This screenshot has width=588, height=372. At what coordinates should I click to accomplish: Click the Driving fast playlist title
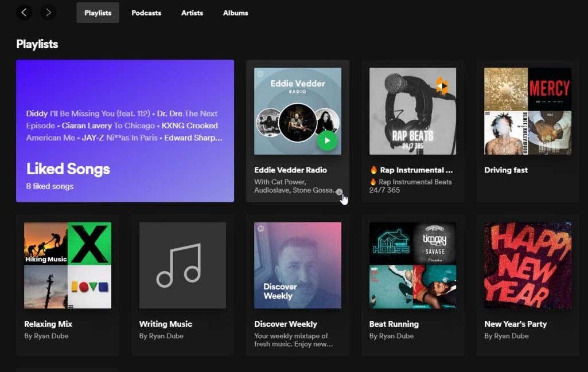(506, 170)
